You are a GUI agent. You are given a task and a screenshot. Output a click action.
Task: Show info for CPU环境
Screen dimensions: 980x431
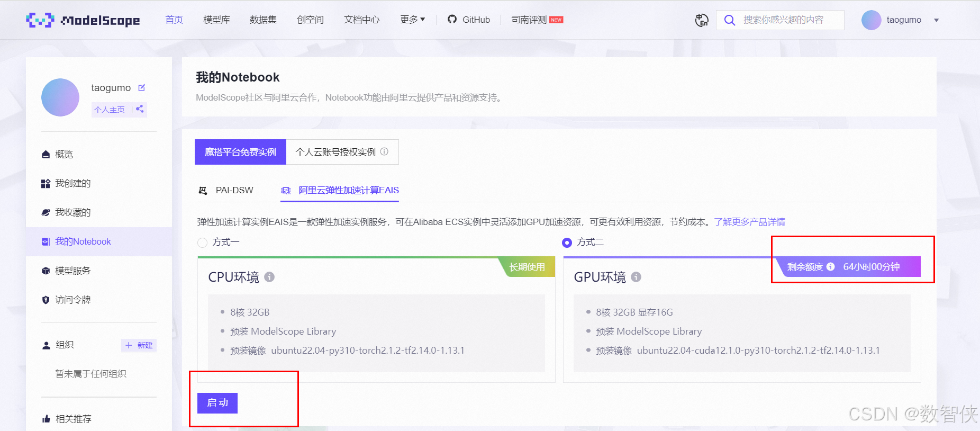click(269, 277)
